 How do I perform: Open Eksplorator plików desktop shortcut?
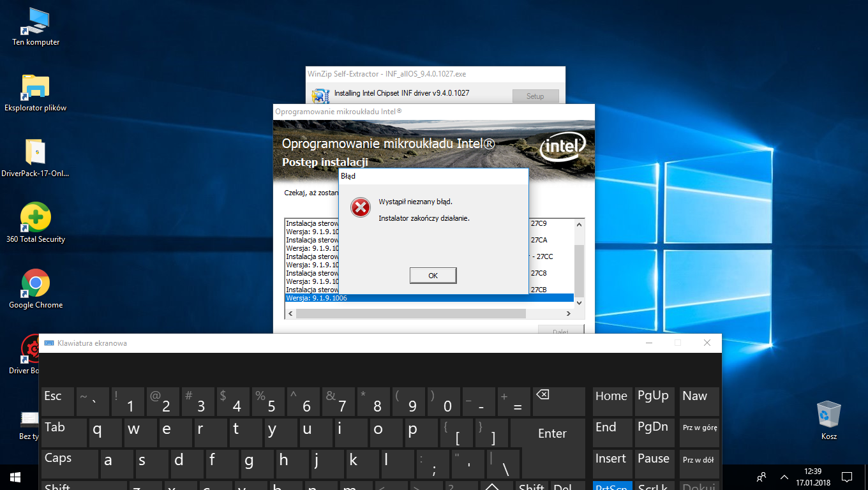36,93
